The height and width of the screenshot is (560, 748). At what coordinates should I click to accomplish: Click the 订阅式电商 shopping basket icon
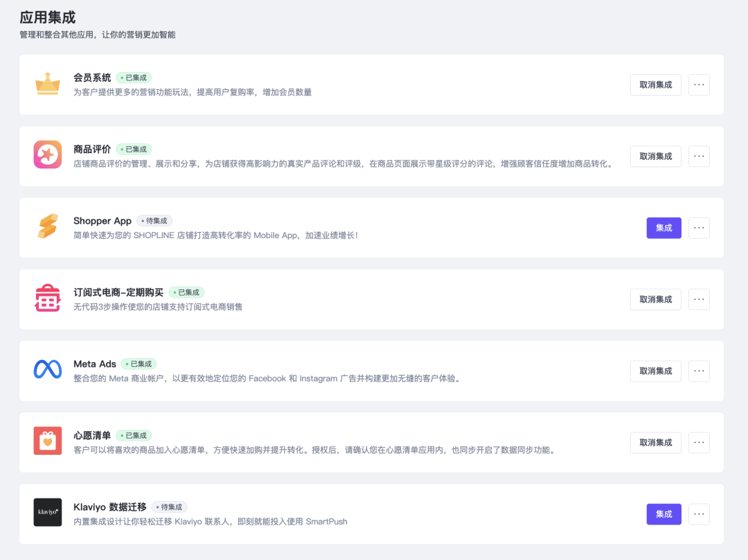click(47, 299)
